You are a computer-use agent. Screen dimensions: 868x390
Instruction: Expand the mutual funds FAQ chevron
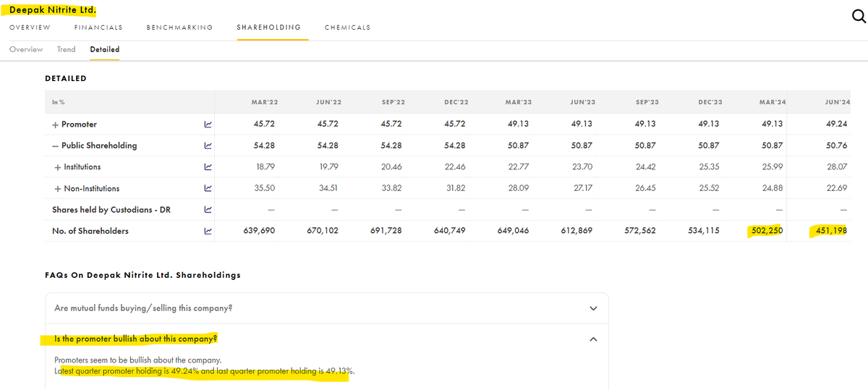[593, 308]
